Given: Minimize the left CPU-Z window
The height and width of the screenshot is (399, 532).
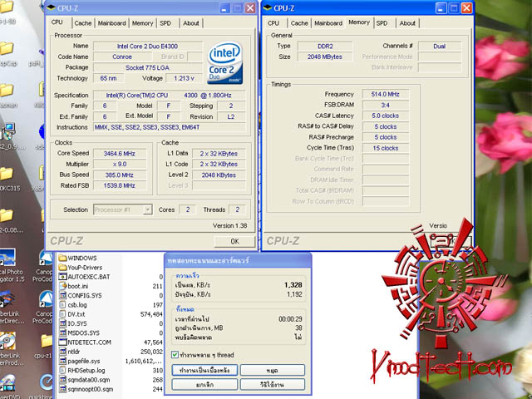Looking at the screenshot, I should tap(224, 8).
